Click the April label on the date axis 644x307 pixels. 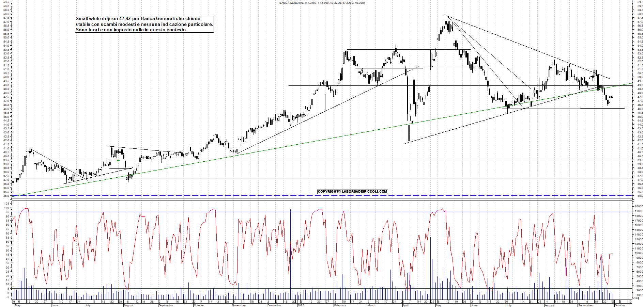click(405, 305)
